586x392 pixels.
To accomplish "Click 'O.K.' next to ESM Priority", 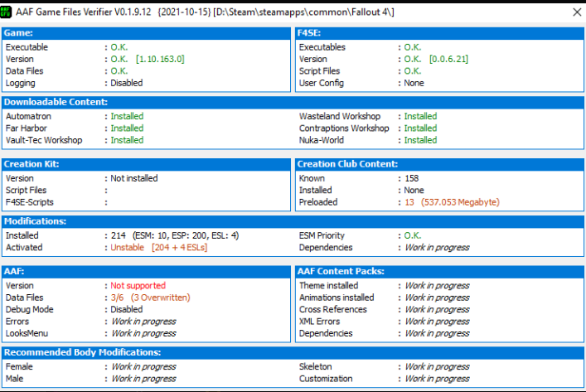I will (412, 235).
